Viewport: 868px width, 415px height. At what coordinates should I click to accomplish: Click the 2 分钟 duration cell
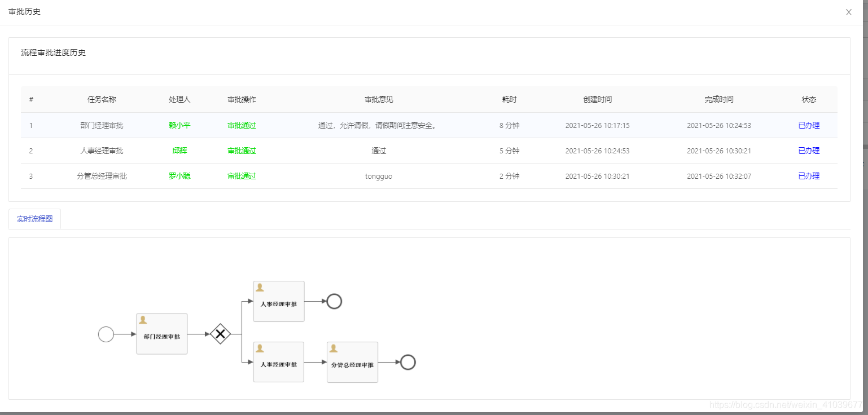point(509,176)
